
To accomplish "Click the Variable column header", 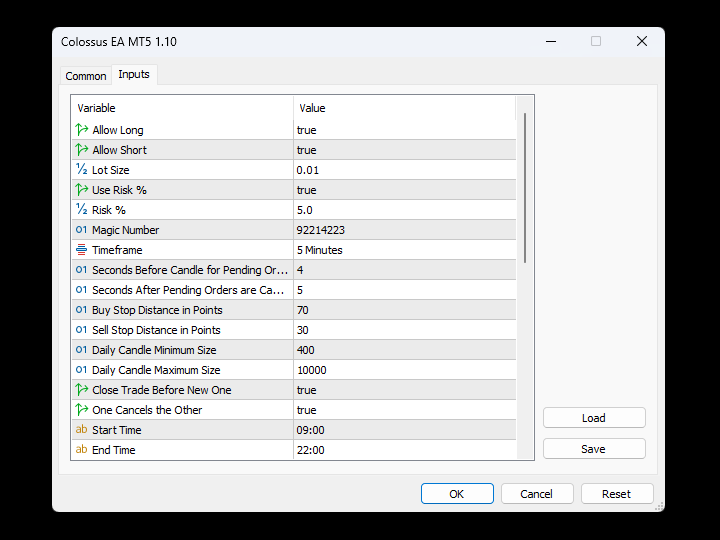I will 182,108.
